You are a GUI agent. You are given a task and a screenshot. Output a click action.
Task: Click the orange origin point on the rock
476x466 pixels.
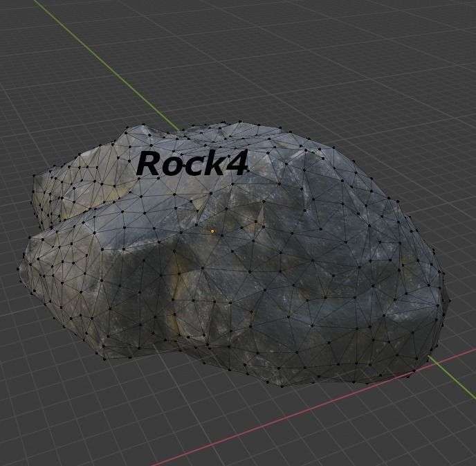pyautogui.click(x=212, y=231)
